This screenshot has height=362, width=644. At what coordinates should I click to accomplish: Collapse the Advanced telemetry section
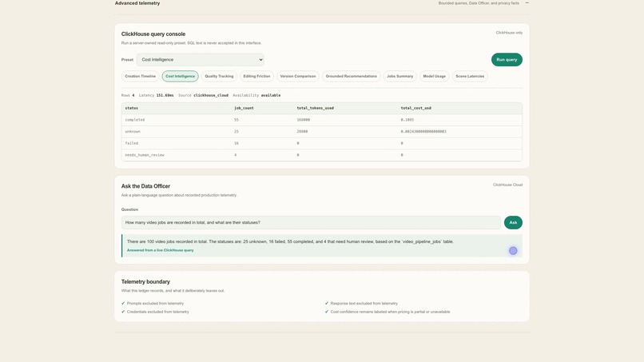coord(527,3)
